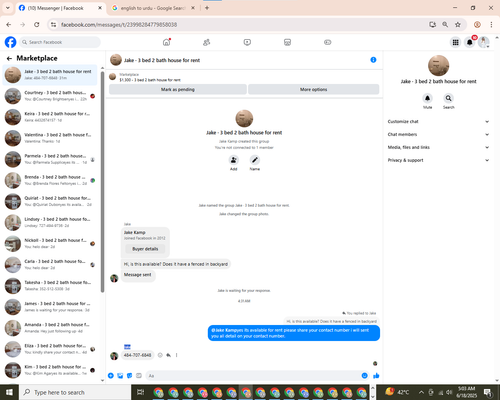Click the conversation list scrollbar
The width and height of the screenshot is (500, 400).
tap(102, 182)
